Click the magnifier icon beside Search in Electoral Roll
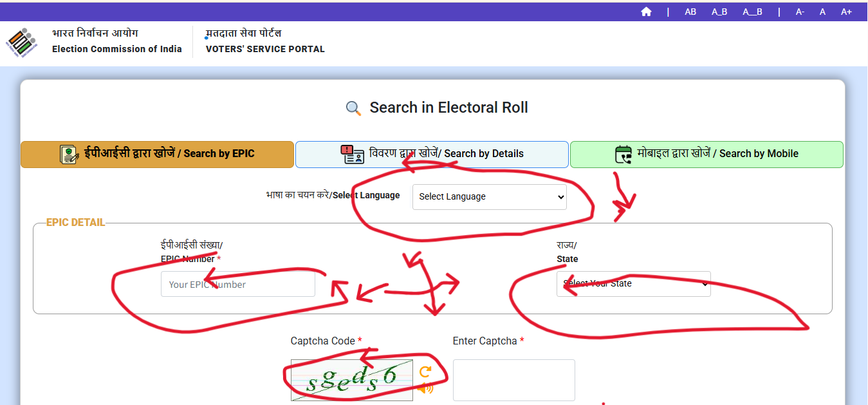The width and height of the screenshot is (868, 405). click(x=353, y=108)
